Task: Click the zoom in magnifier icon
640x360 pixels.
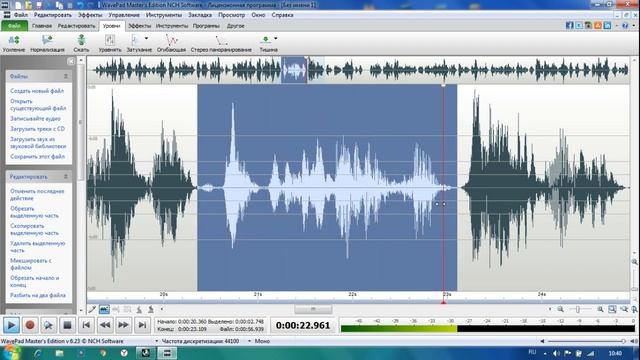Action: tap(600, 309)
